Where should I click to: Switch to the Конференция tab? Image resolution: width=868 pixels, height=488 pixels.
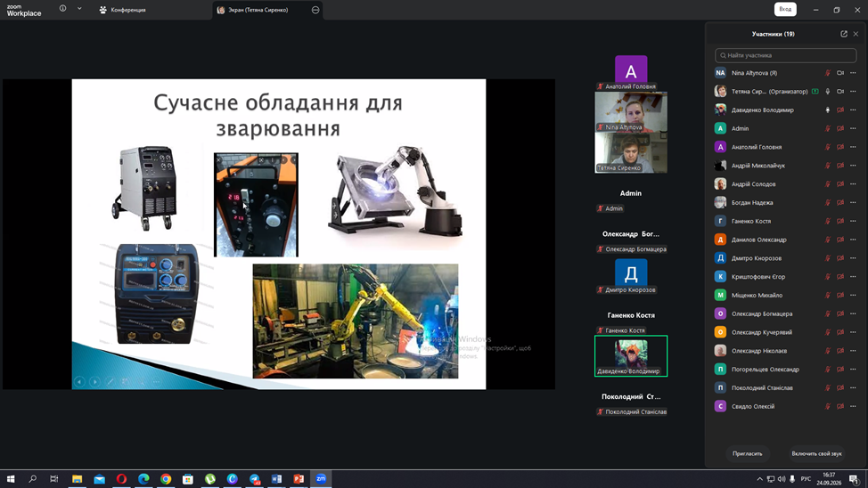pyautogui.click(x=122, y=10)
